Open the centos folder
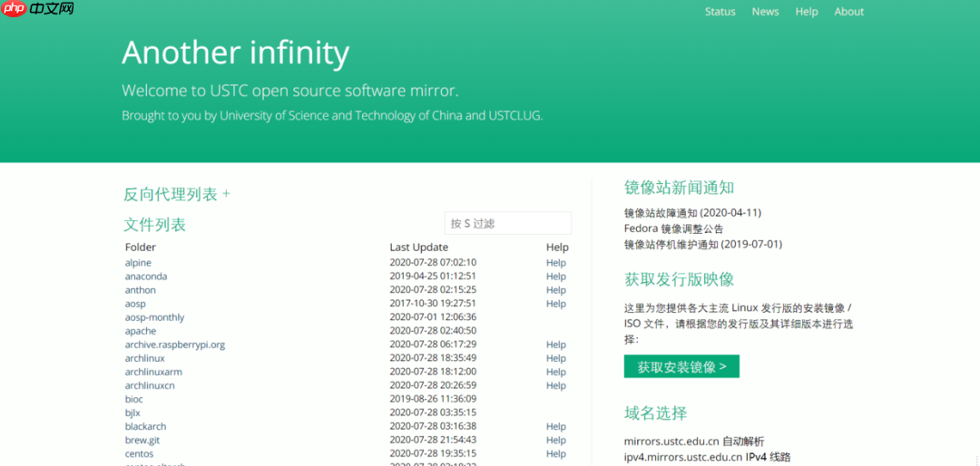980x466 pixels. click(x=139, y=453)
